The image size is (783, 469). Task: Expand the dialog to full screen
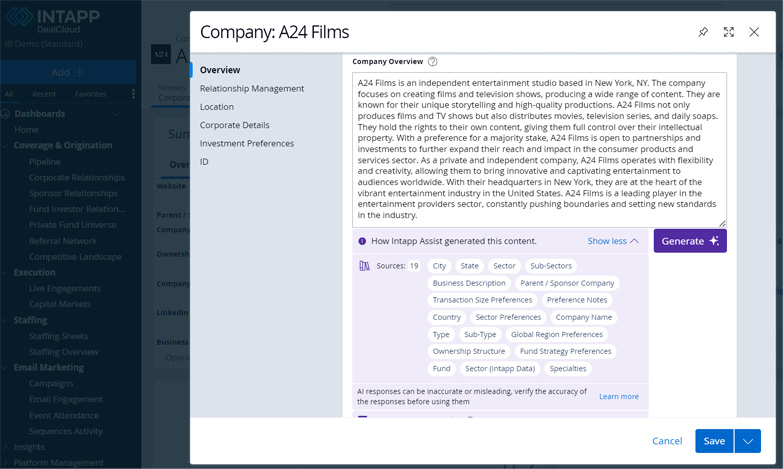click(729, 32)
